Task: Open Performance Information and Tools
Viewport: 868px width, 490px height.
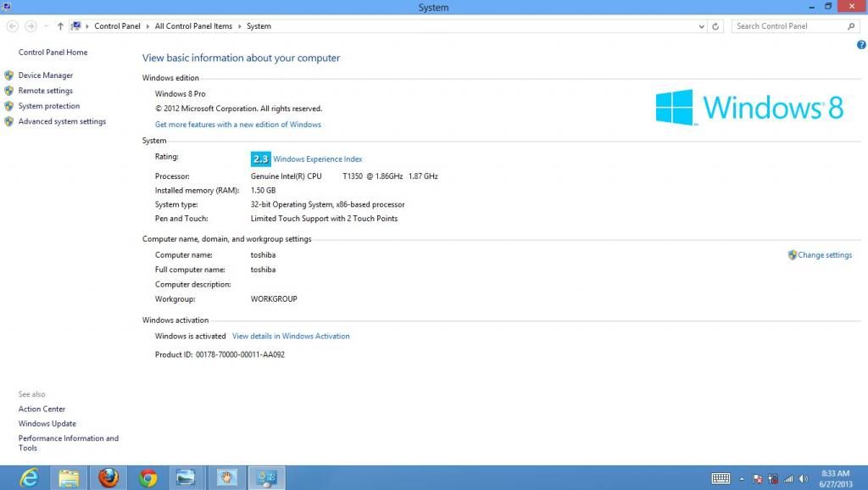Action: point(69,443)
